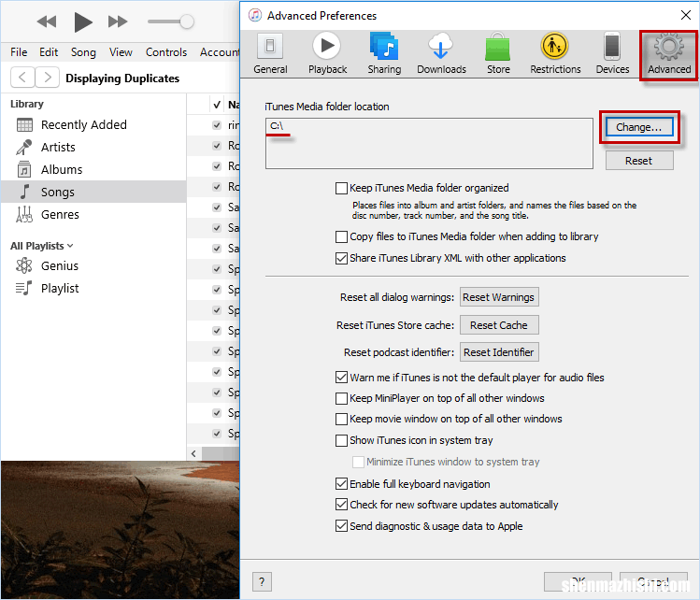
Task: Enable Copy files to iTunes Media folder
Action: [341, 236]
